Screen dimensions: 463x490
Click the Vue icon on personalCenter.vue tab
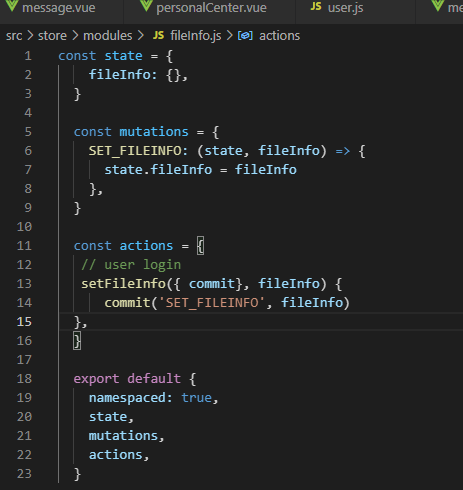point(146,5)
